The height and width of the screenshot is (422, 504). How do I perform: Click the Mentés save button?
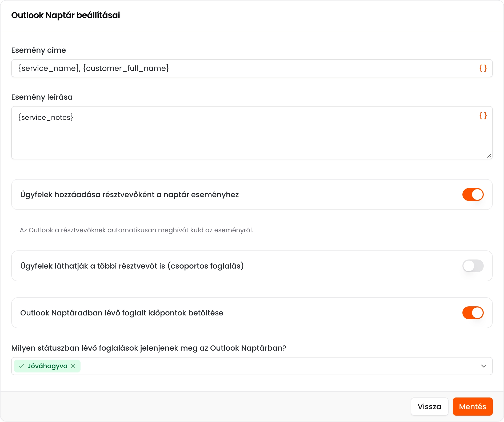click(473, 407)
